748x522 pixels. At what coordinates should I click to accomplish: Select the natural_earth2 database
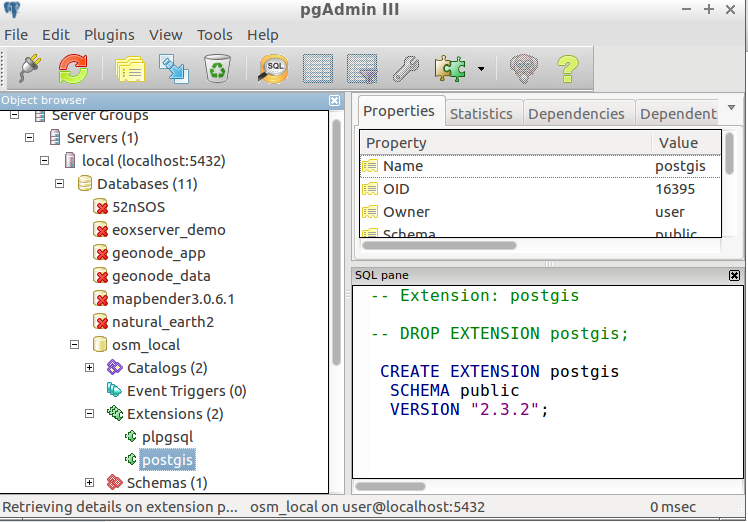163,322
